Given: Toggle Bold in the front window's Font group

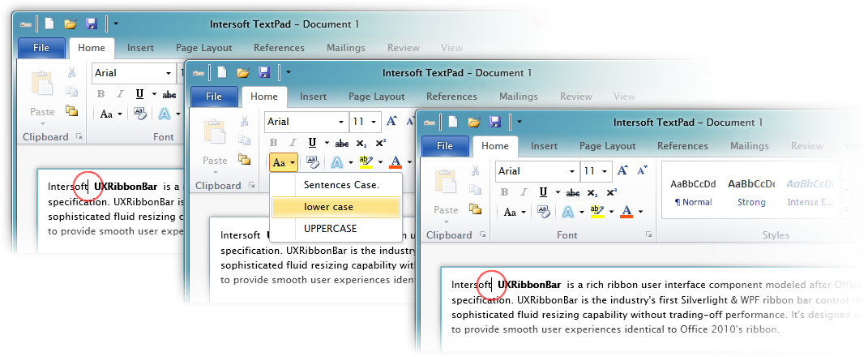Looking at the screenshot, I should click(506, 192).
